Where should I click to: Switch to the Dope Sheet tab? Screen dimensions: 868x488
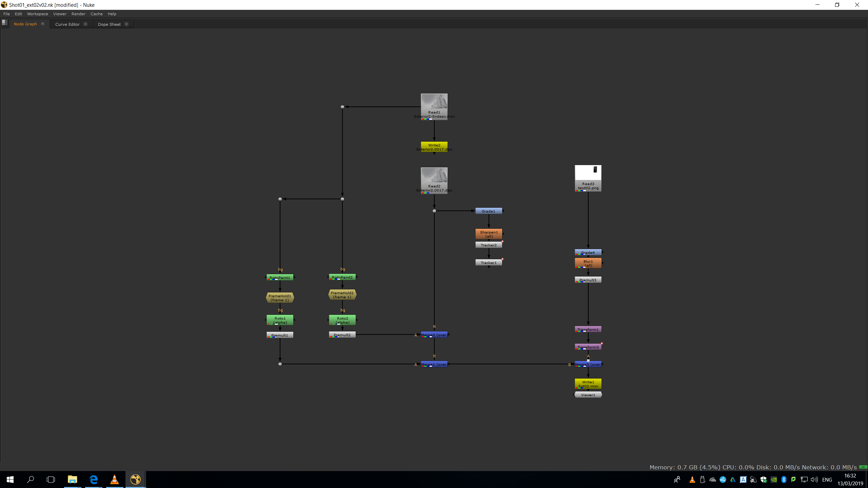point(109,24)
